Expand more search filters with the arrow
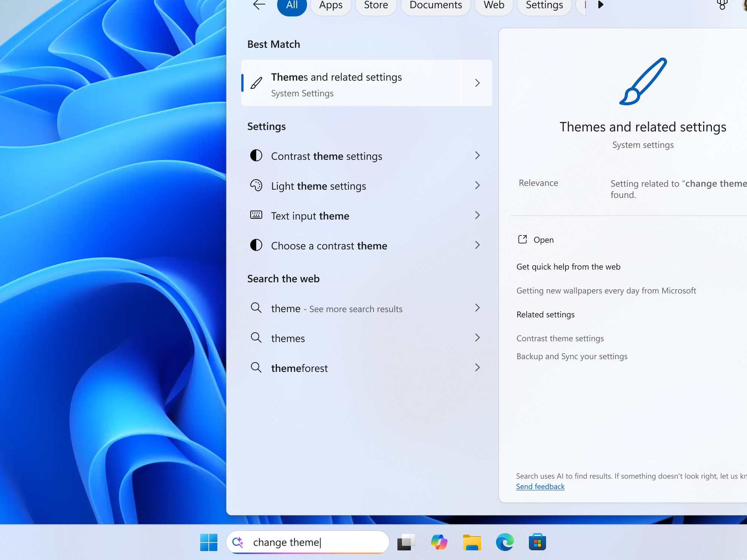This screenshot has height=560, width=747. pos(600,5)
